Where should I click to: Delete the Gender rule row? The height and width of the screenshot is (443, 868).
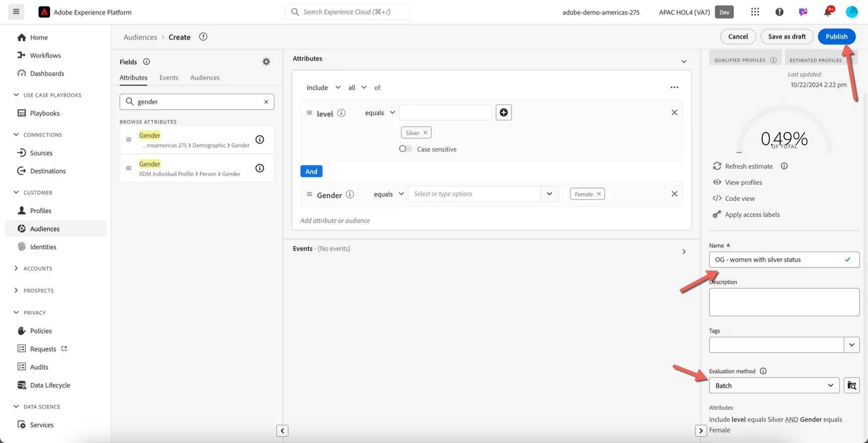coord(674,194)
